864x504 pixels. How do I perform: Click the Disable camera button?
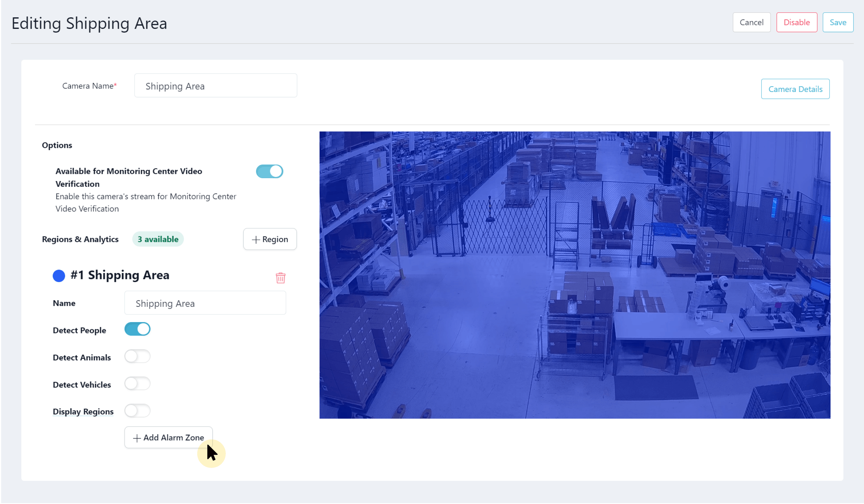pos(797,22)
